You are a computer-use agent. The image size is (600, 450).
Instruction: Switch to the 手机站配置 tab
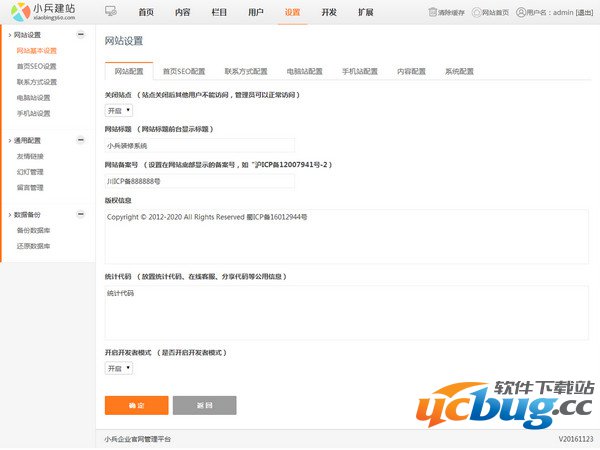360,72
